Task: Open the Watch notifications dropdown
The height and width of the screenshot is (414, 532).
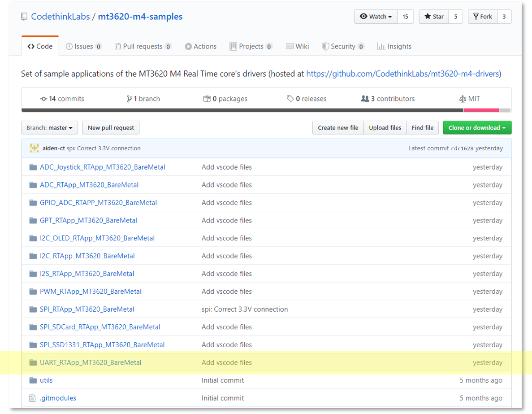Action: (x=376, y=17)
